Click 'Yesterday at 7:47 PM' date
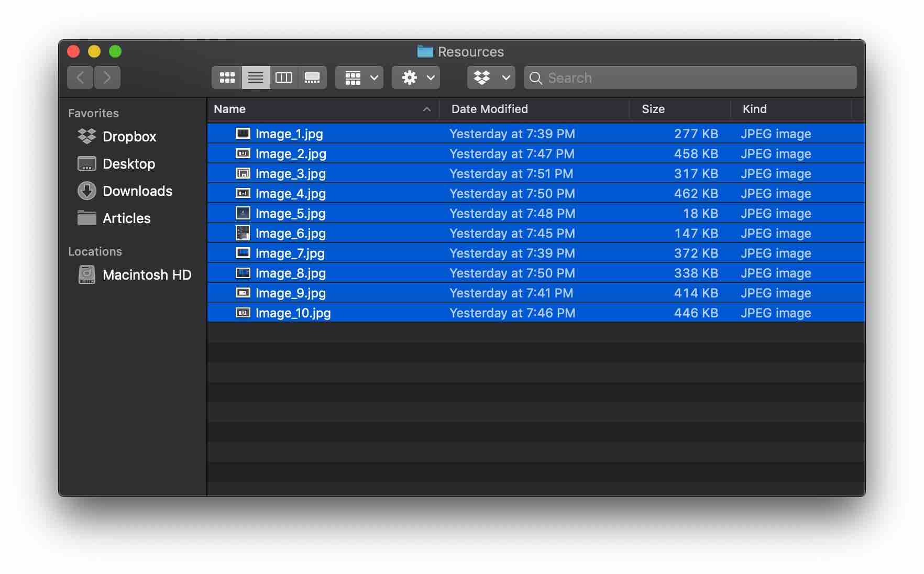This screenshot has width=924, height=574. (512, 153)
